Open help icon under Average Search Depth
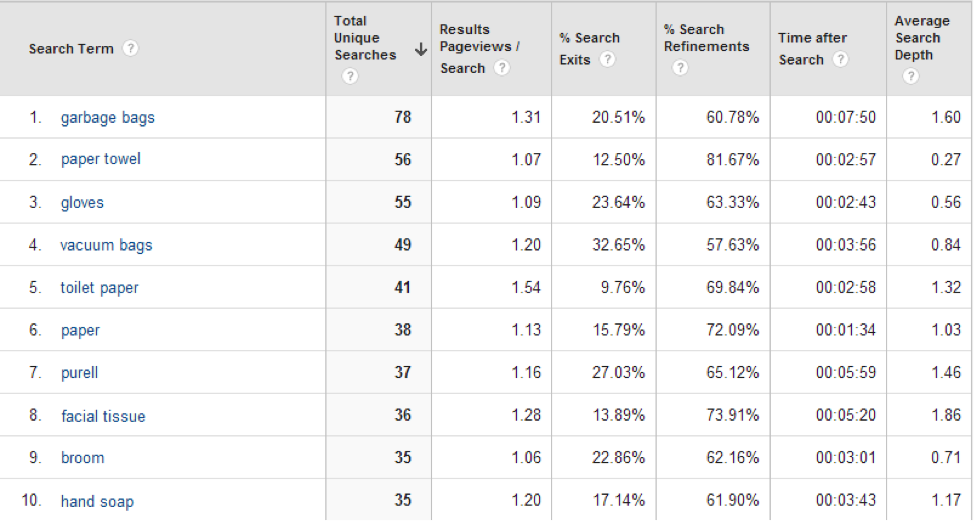The height and width of the screenshot is (521, 974). [910, 76]
